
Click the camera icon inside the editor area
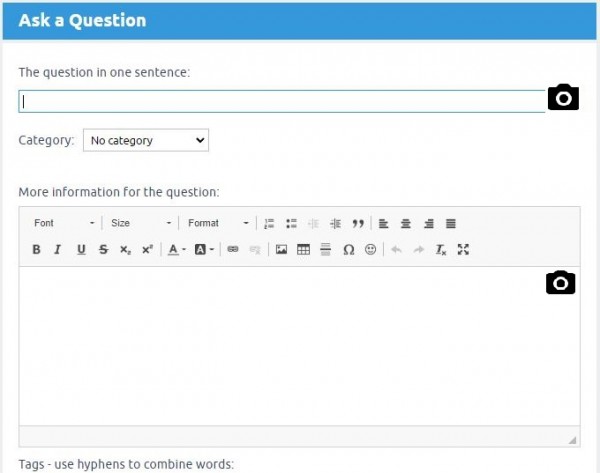pyautogui.click(x=561, y=283)
